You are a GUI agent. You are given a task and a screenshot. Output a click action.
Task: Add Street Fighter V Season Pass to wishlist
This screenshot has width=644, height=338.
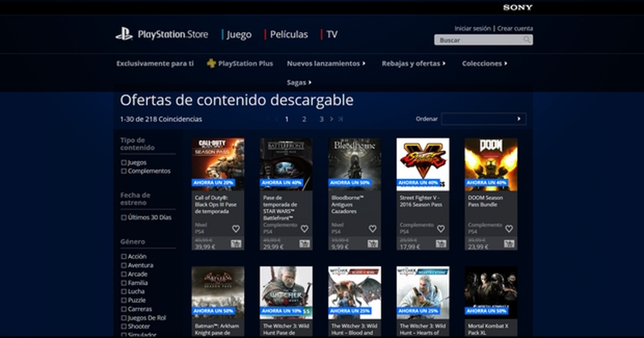click(x=441, y=229)
